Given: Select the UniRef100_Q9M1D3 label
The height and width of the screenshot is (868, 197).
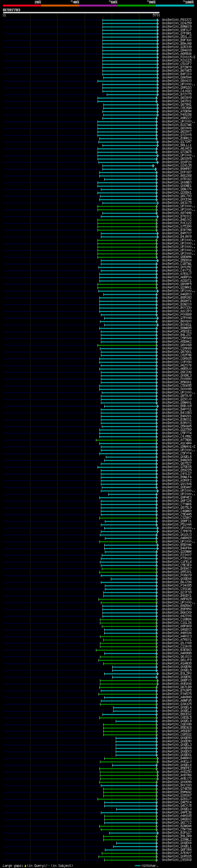Looking at the screenshot, I should point(177,88).
